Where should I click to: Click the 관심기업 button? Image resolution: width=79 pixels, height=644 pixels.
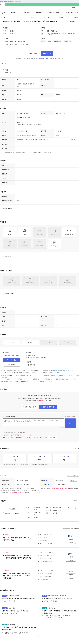pyautogui.click(x=7, y=514)
